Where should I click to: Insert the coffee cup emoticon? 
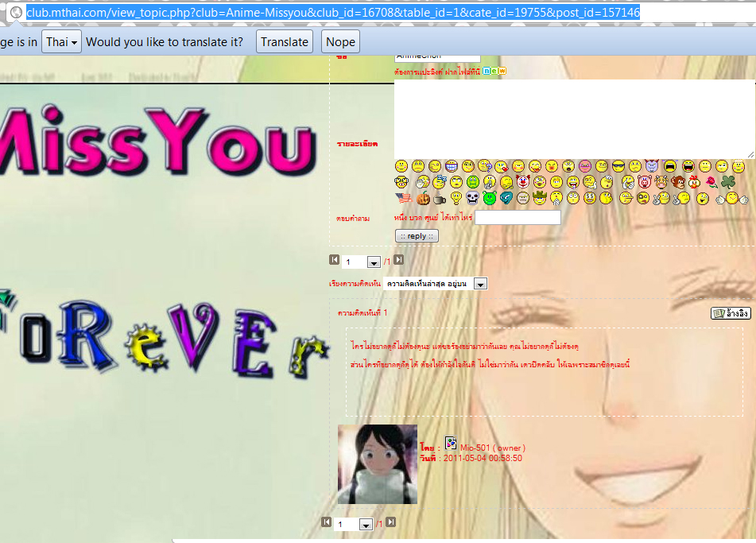(440, 199)
